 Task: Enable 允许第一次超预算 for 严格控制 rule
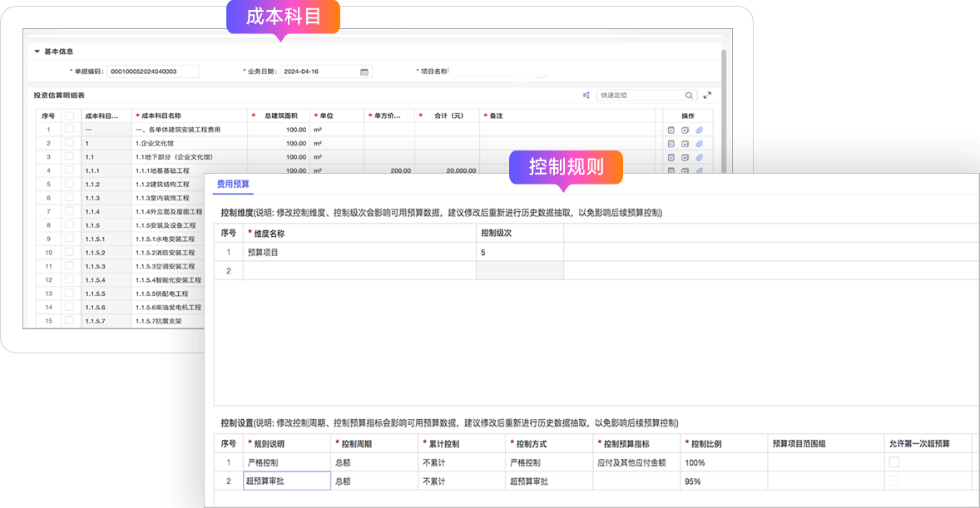[894, 462]
